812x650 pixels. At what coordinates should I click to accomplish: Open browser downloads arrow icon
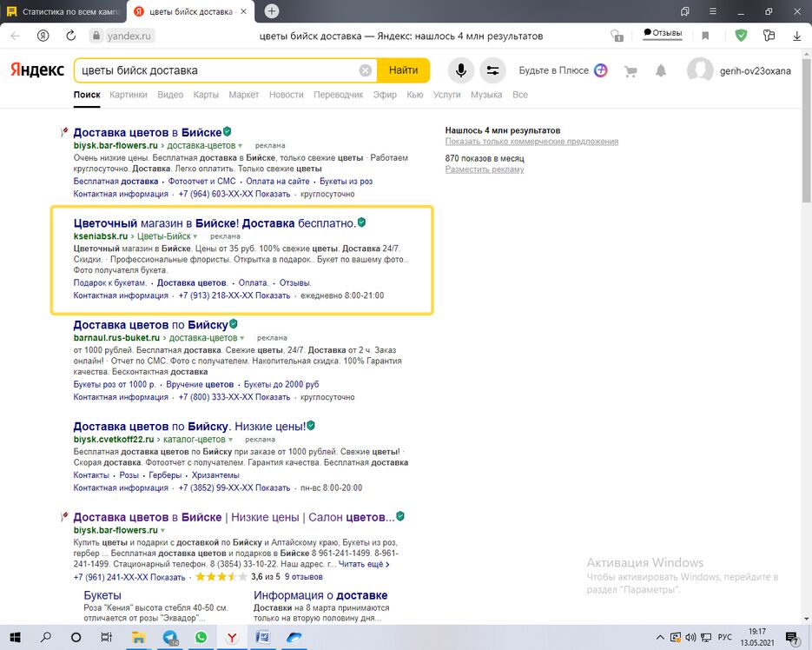click(x=797, y=36)
